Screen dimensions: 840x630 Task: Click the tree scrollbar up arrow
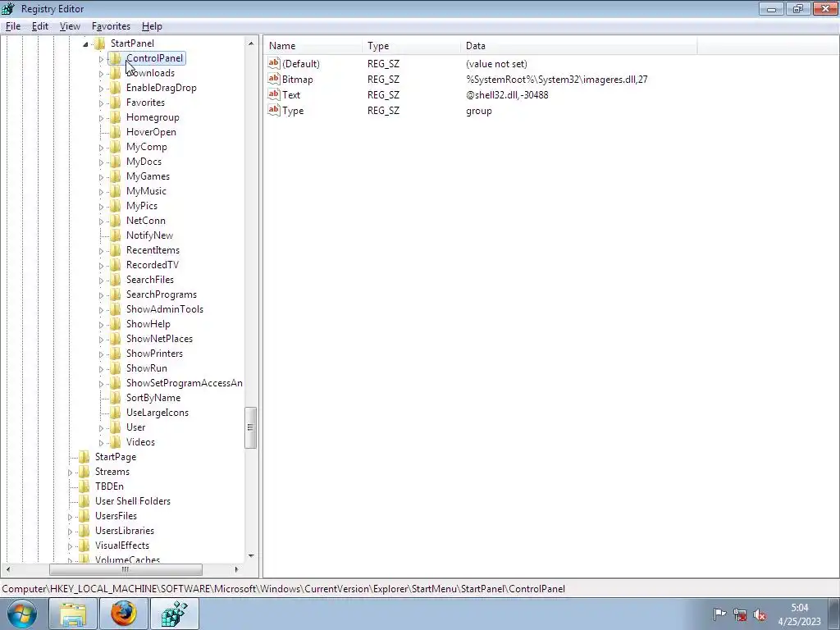251,43
